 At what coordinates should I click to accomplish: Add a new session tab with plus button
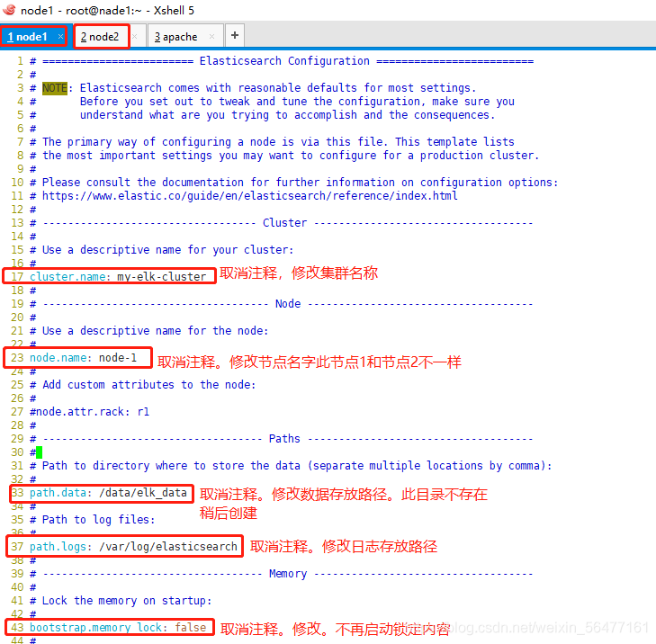point(235,36)
